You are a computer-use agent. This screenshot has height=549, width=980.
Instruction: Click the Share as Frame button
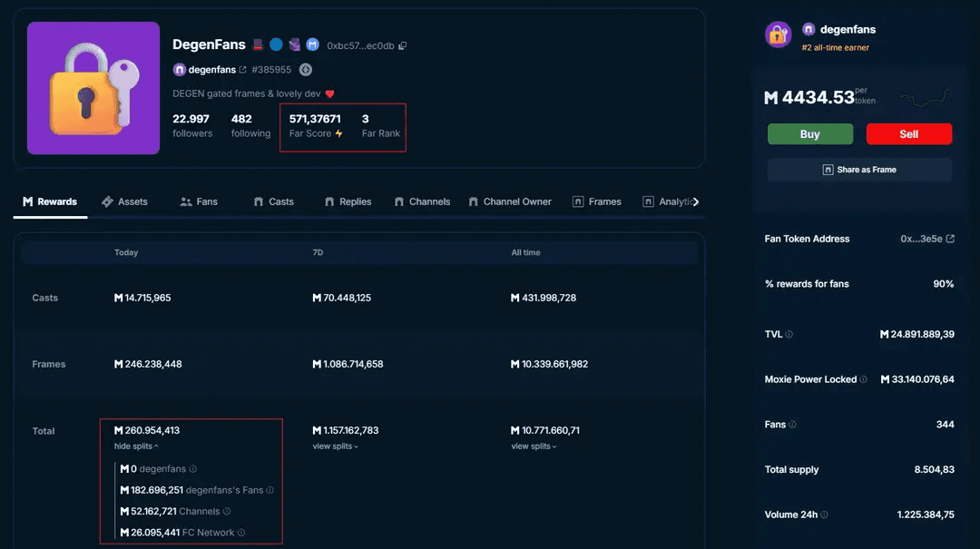[859, 170]
